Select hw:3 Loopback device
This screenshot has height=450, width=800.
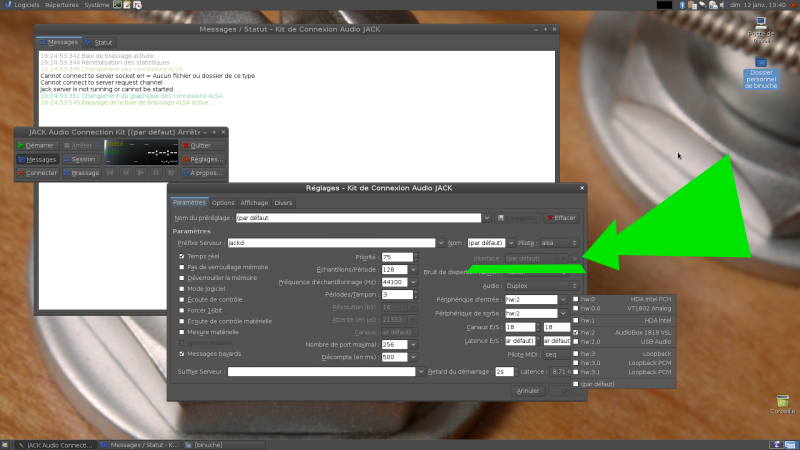click(x=623, y=354)
